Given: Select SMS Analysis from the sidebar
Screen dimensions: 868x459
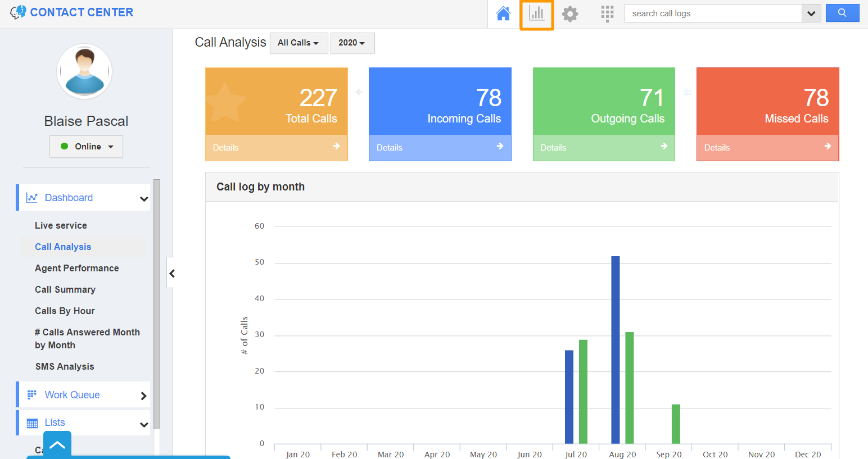Looking at the screenshot, I should click(63, 366).
